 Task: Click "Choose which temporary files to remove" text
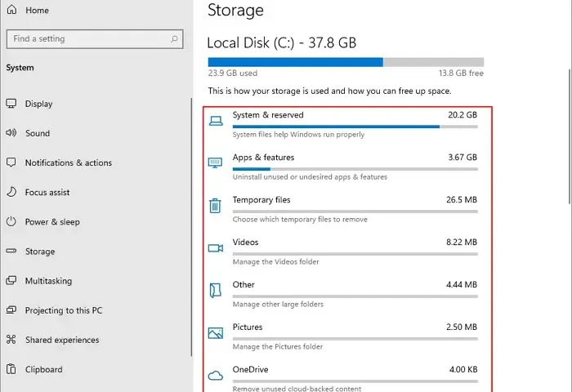coord(300,219)
